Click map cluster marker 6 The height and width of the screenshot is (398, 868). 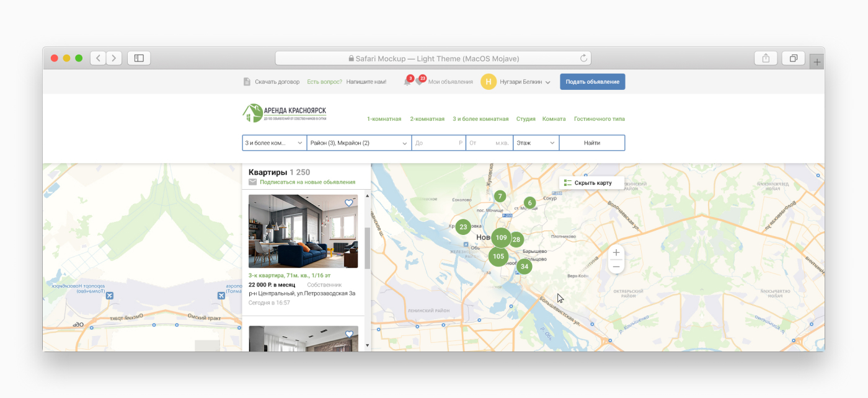(x=529, y=203)
